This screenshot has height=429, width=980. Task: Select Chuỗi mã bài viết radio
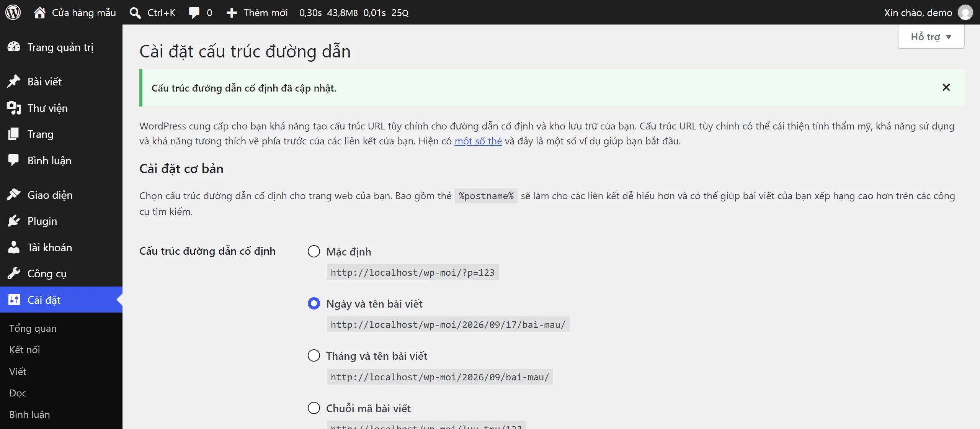click(314, 408)
